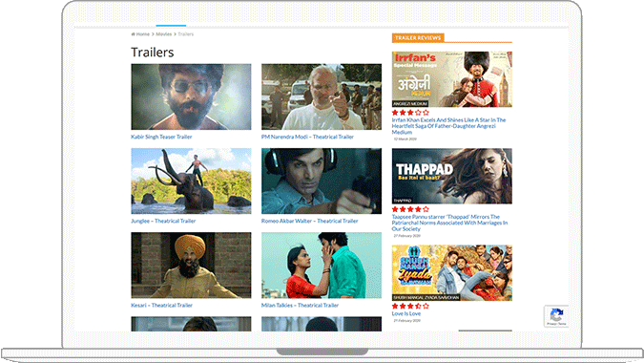Image resolution: width=644 pixels, height=363 pixels.
Task: Click the reCAPTCHA badge icon
Action: click(x=556, y=316)
